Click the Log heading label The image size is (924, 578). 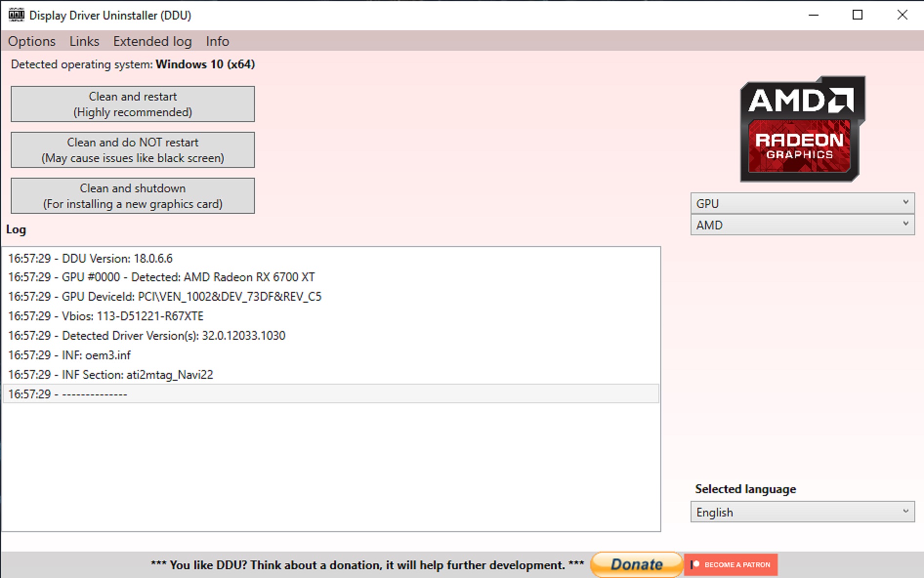[x=16, y=229]
